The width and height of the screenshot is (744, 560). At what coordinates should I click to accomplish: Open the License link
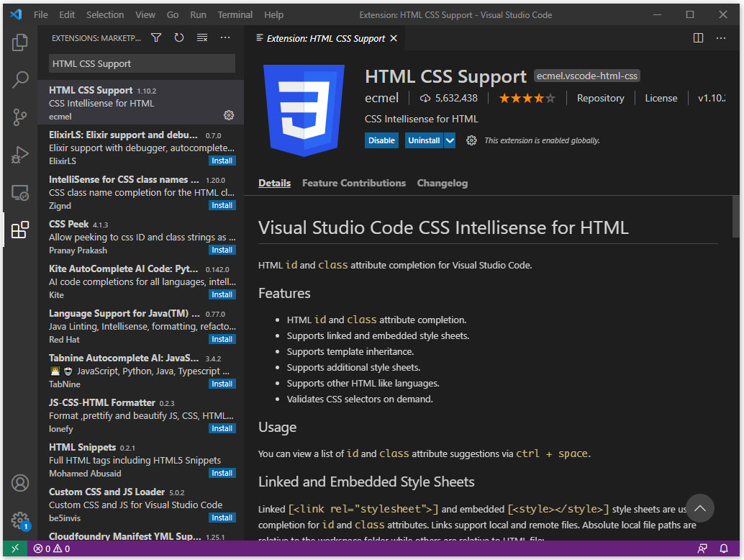(x=661, y=98)
